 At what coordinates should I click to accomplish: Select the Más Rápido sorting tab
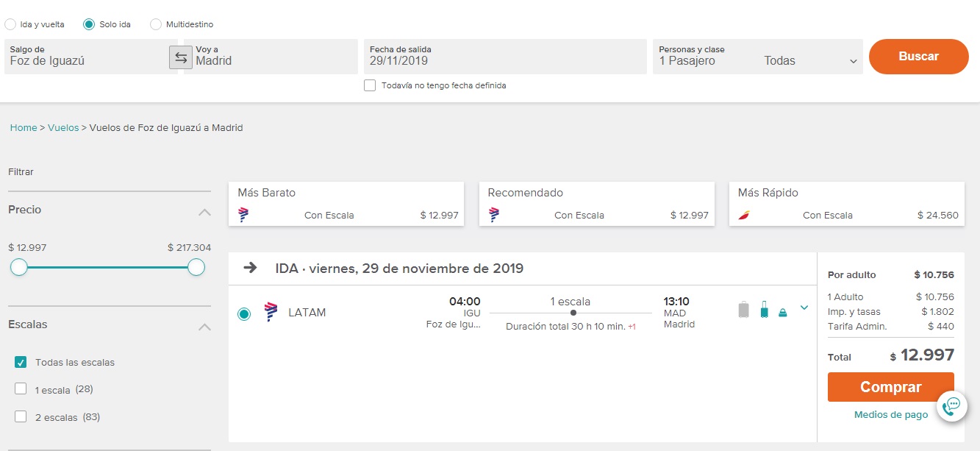click(846, 203)
